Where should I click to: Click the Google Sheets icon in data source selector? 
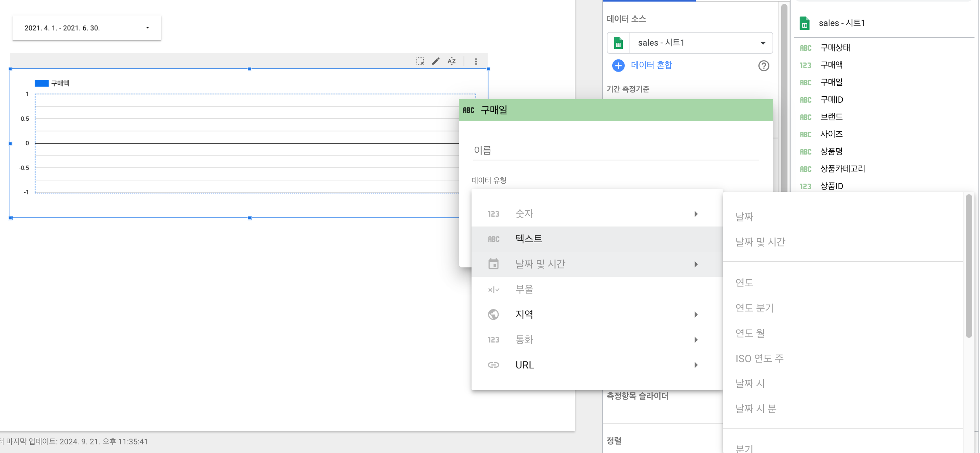tap(618, 43)
